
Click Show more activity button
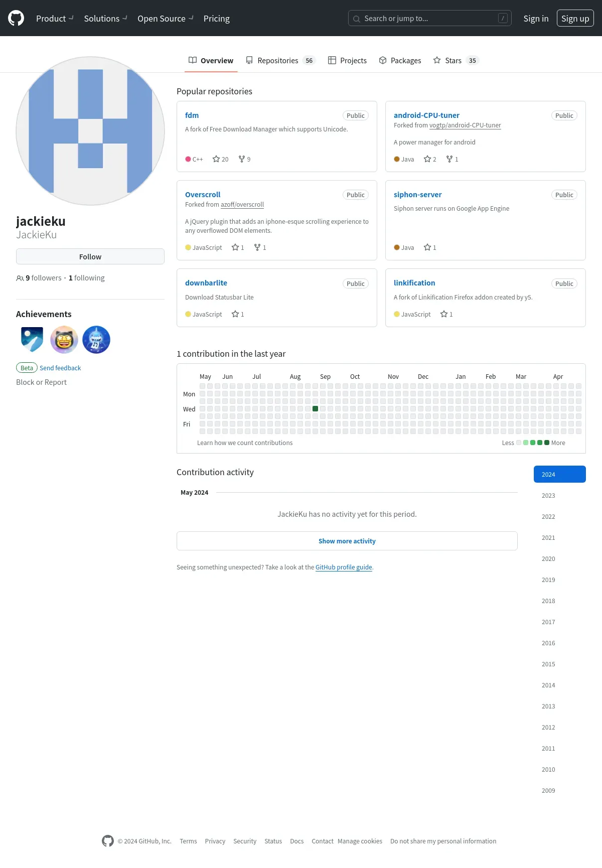[347, 541]
